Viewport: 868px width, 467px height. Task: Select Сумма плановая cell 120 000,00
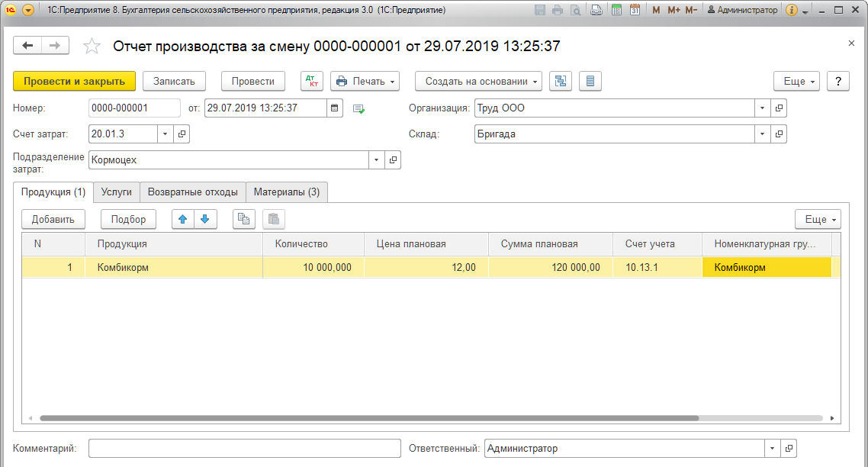click(x=551, y=268)
